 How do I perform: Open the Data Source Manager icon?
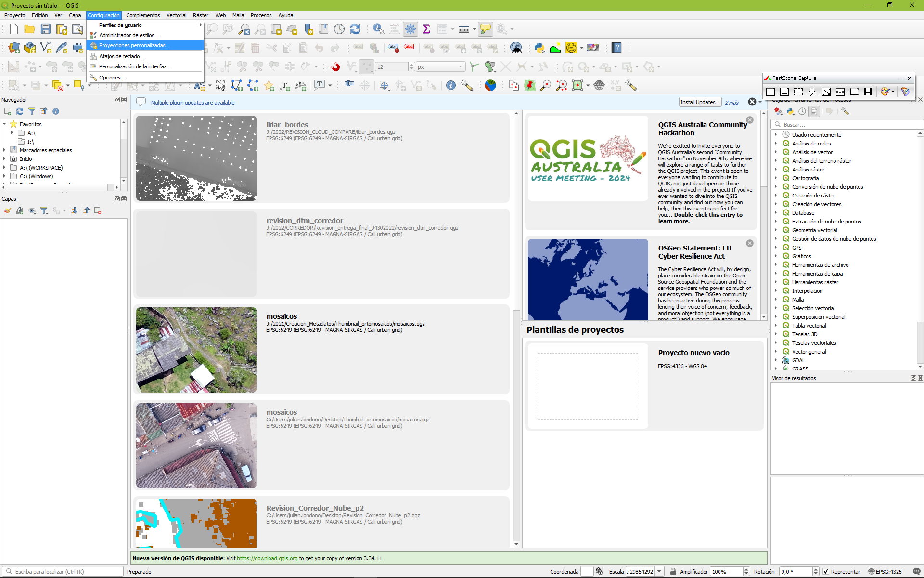[x=14, y=48]
